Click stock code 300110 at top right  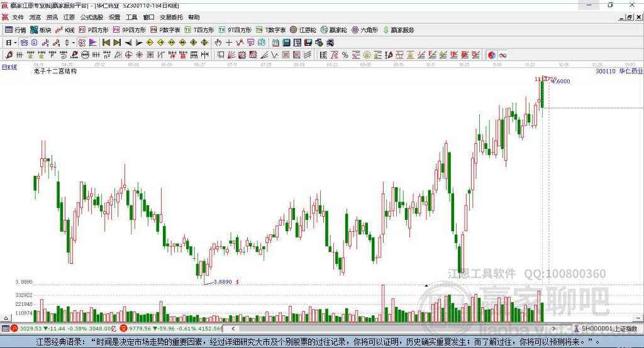coord(606,71)
